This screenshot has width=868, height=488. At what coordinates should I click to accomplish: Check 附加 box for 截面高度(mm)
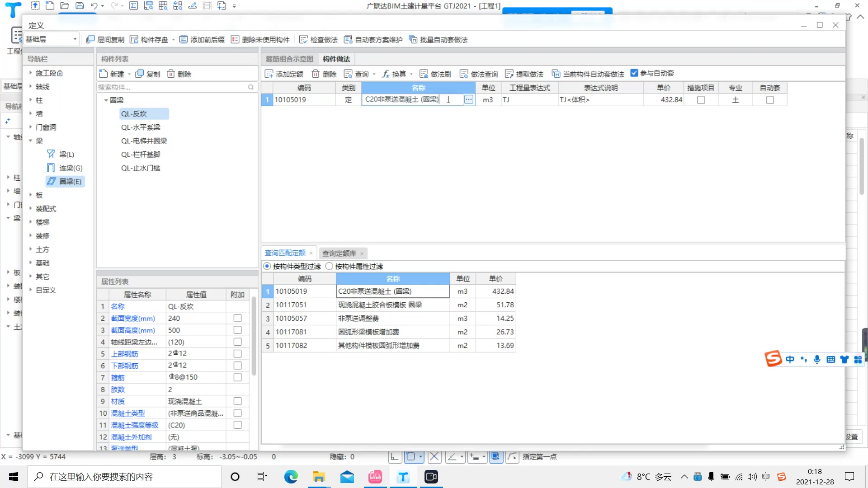237,330
